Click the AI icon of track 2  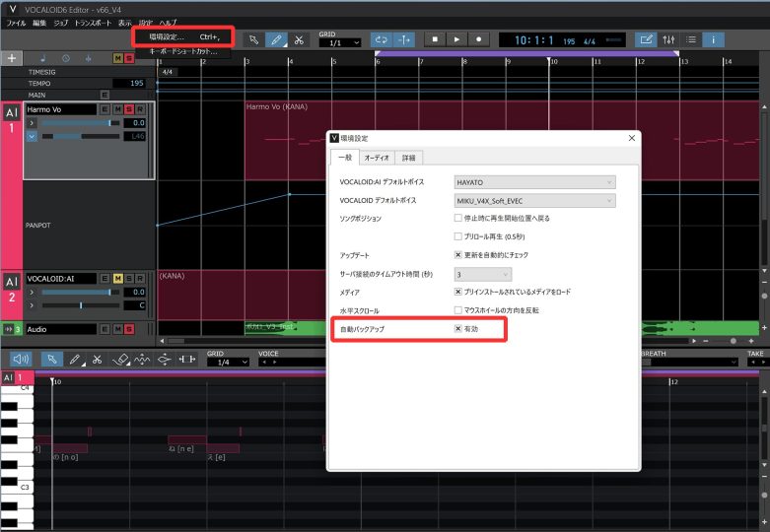click(x=11, y=282)
